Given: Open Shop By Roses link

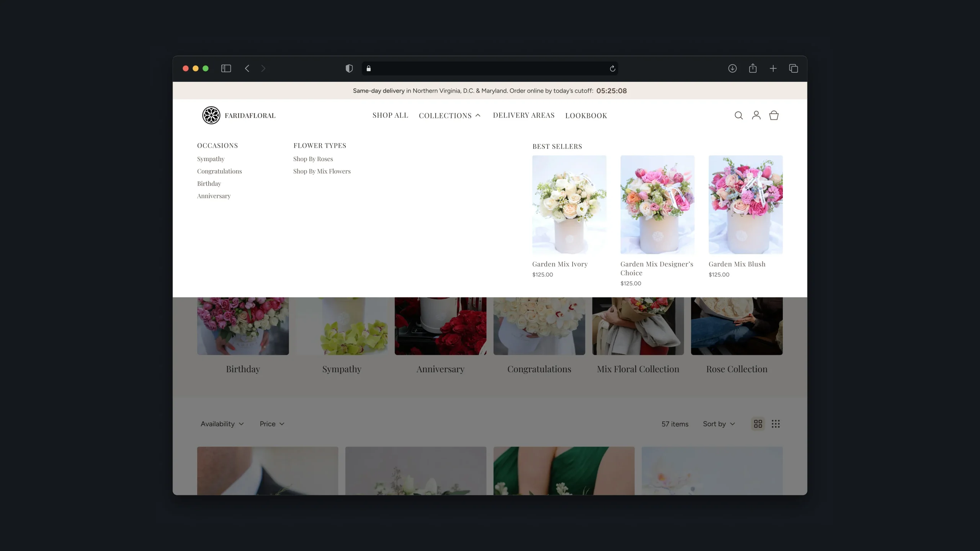Looking at the screenshot, I should (313, 159).
